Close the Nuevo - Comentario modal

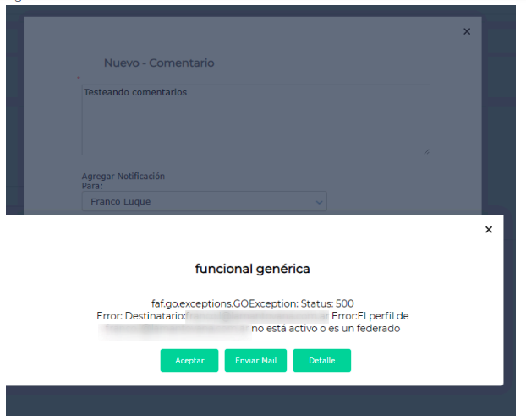pos(466,31)
